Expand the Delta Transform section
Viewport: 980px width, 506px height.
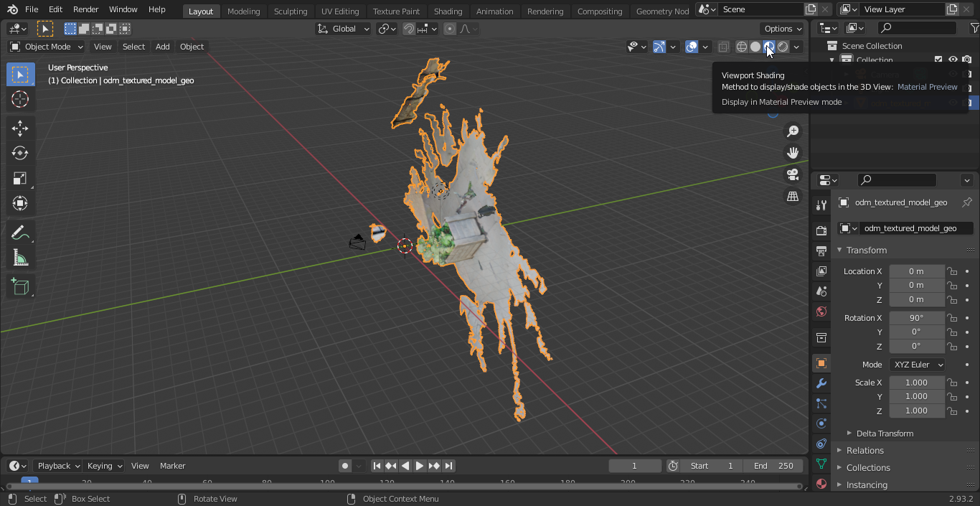point(885,434)
